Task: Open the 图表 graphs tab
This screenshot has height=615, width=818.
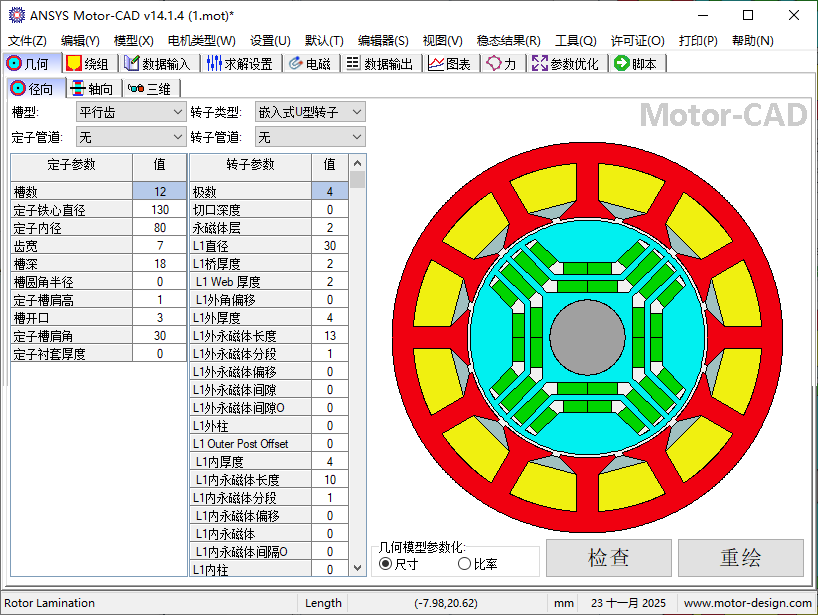Action: [450, 64]
